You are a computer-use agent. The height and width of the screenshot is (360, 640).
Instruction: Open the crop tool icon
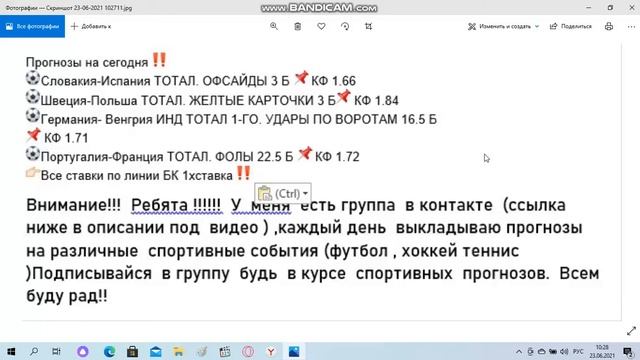click(x=369, y=26)
